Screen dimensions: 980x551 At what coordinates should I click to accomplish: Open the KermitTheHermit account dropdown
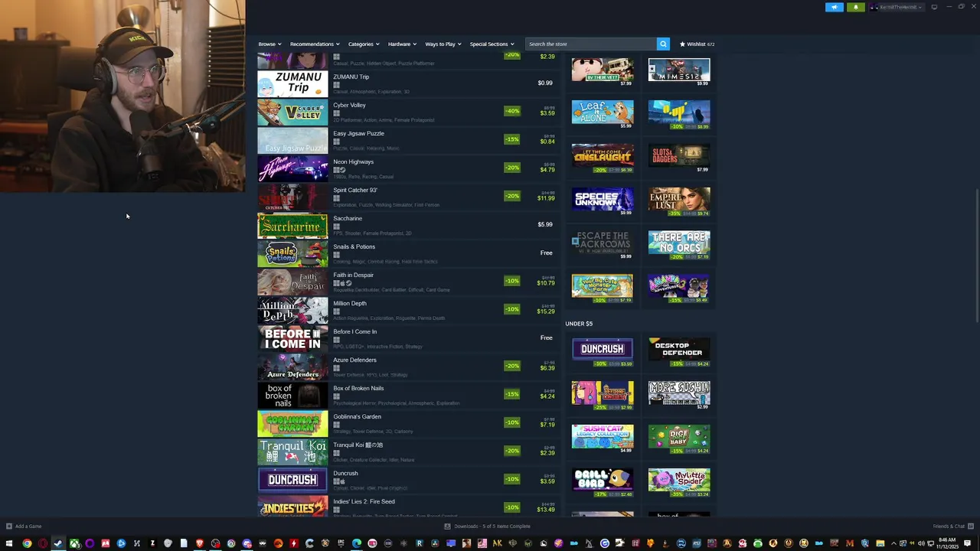coord(897,7)
